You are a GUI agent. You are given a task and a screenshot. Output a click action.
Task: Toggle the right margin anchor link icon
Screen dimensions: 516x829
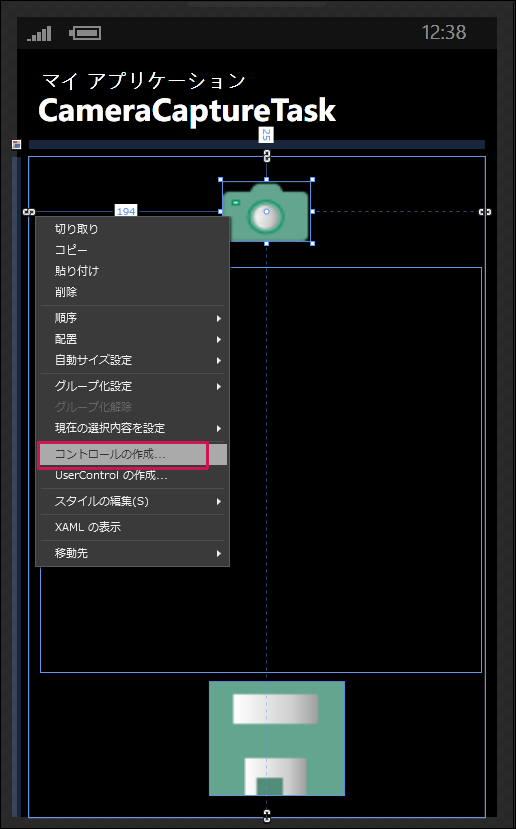click(x=485, y=211)
